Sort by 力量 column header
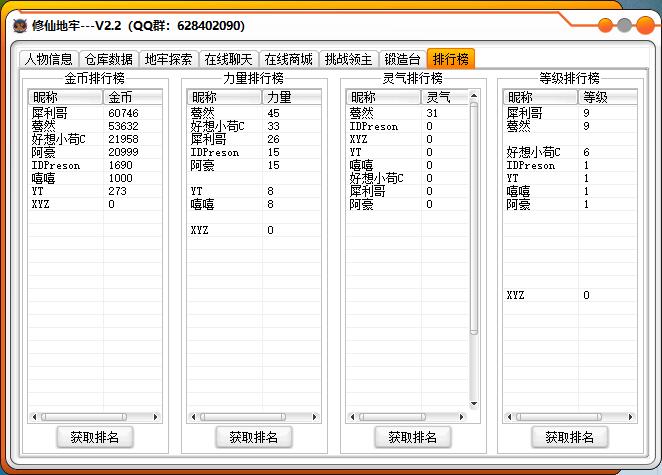The image size is (662, 475). pyautogui.click(x=291, y=97)
